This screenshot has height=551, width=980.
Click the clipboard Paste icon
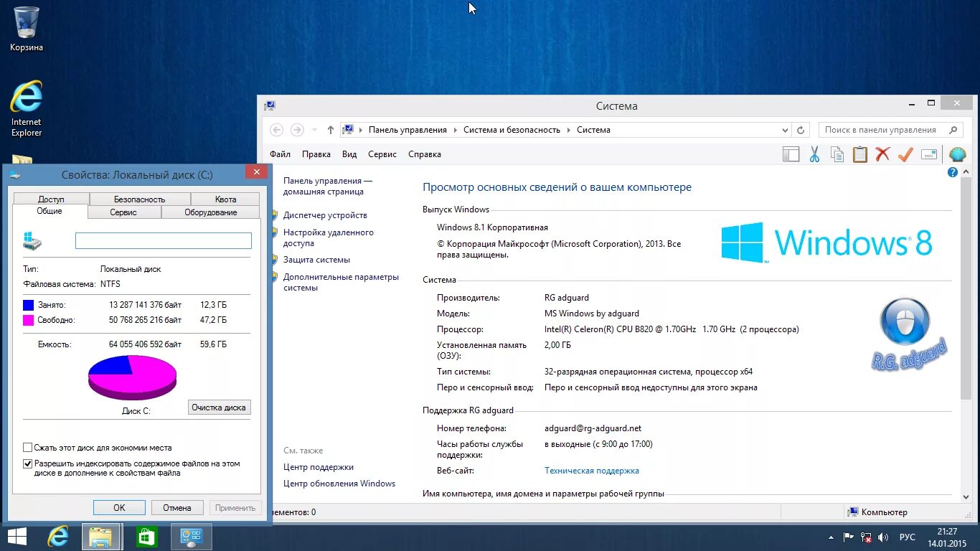click(859, 154)
